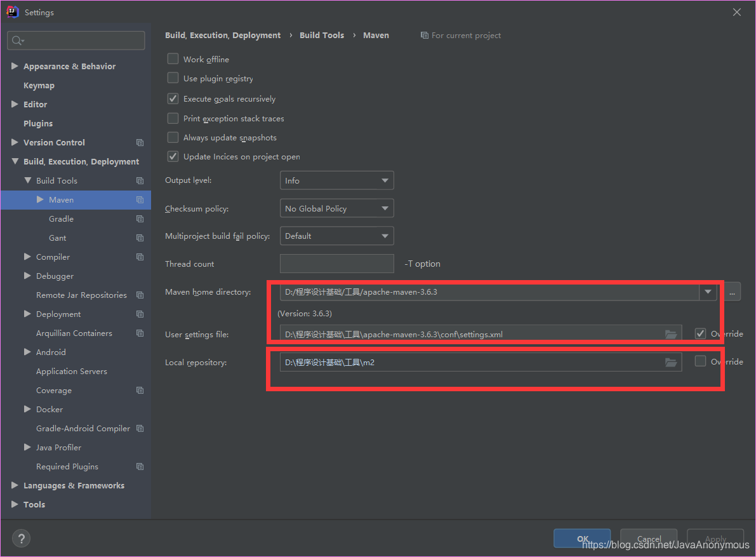Browse folder icon for User settings file

(671, 334)
